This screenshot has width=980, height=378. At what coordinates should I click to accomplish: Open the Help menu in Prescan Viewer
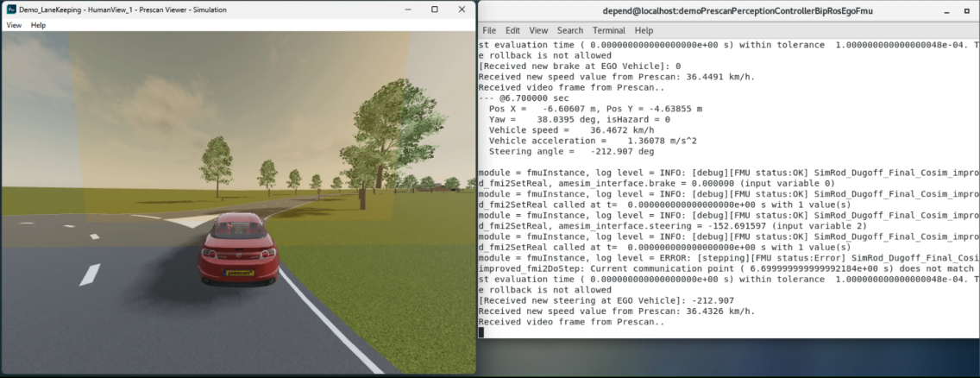pyautogui.click(x=38, y=25)
